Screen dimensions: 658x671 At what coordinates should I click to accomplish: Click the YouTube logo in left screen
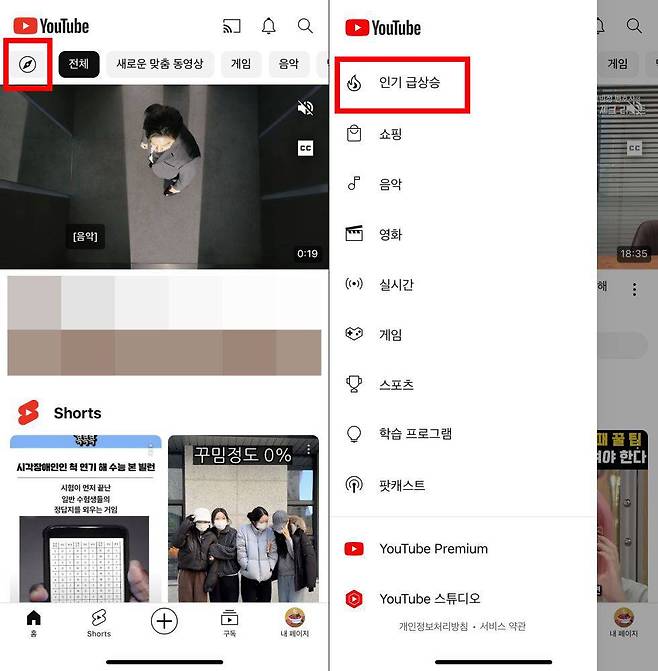click(x=51, y=26)
